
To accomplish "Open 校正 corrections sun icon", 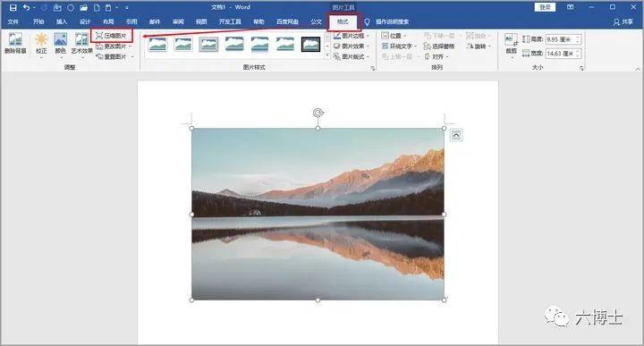I will (41, 44).
